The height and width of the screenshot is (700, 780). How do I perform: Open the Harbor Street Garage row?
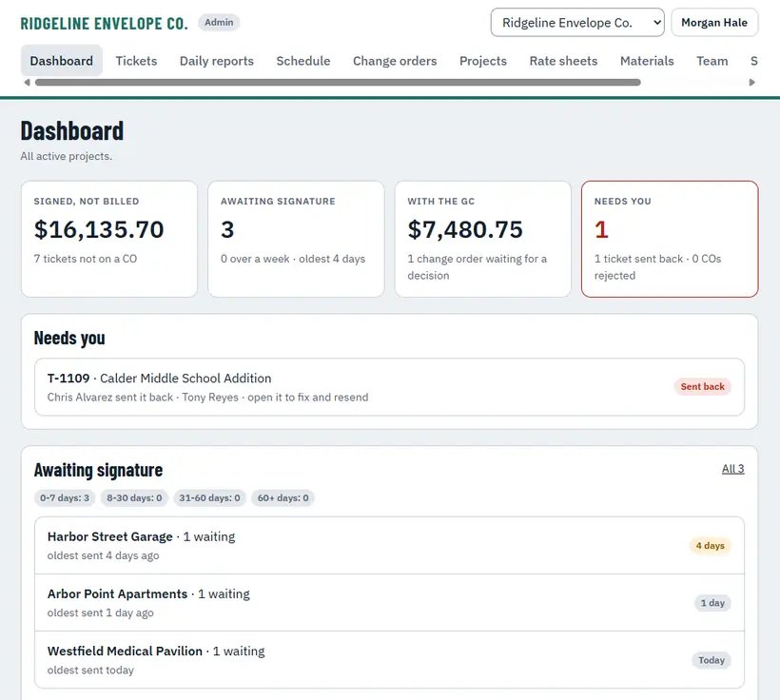pyautogui.click(x=389, y=545)
